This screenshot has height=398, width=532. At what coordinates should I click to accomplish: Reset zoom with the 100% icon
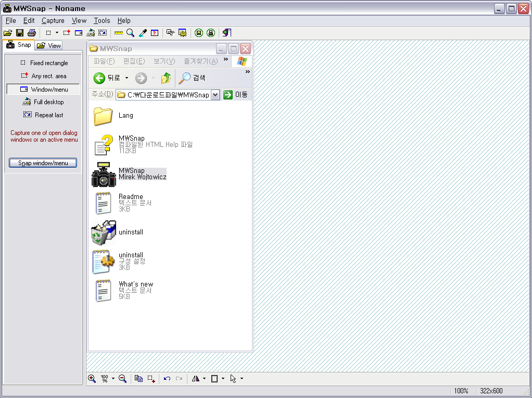pos(105,379)
